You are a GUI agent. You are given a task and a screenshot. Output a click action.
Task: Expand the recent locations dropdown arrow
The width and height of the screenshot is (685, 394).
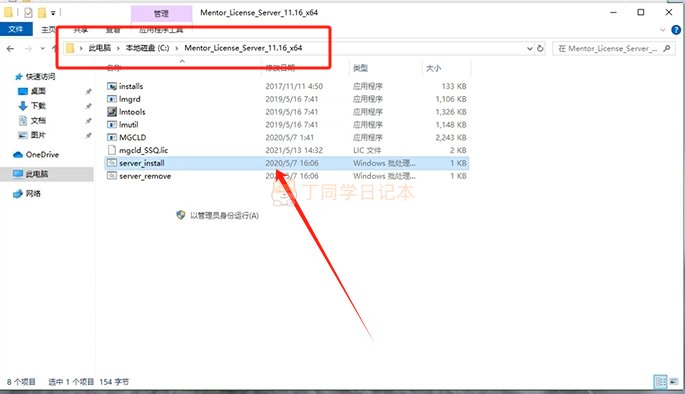click(x=42, y=48)
